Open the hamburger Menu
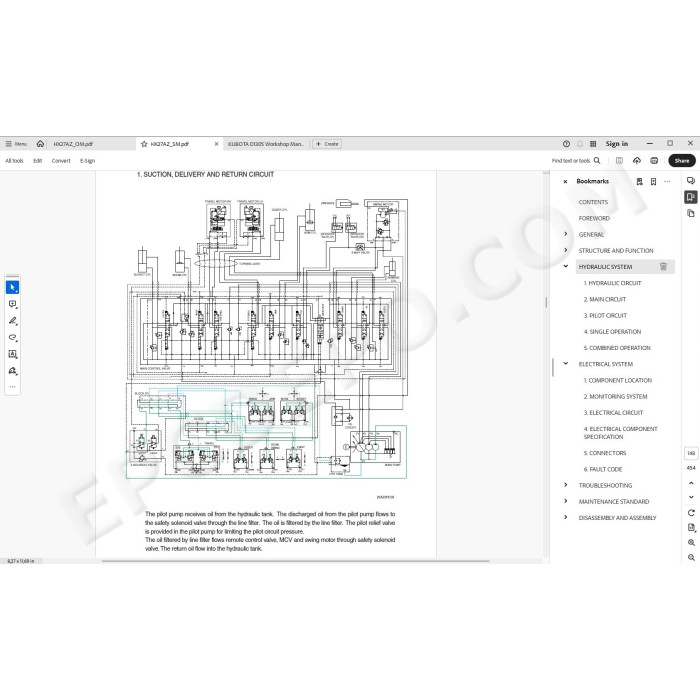This screenshot has width=700, height=700. 16,144
